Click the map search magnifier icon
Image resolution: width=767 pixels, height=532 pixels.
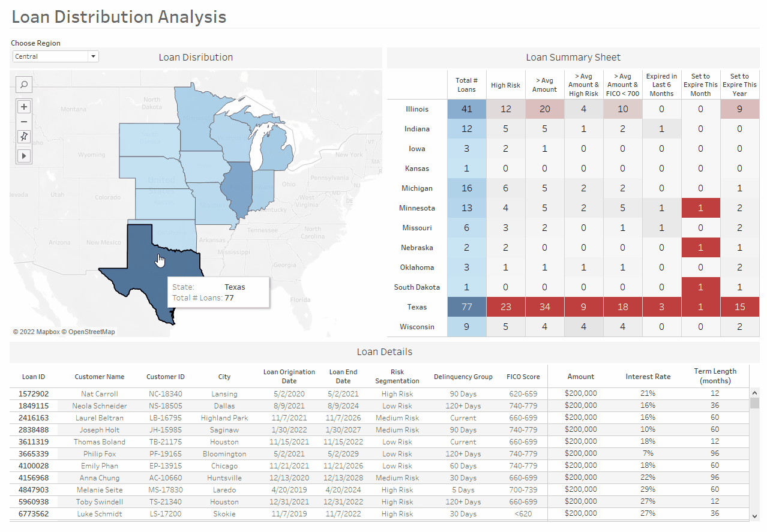(24, 85)
